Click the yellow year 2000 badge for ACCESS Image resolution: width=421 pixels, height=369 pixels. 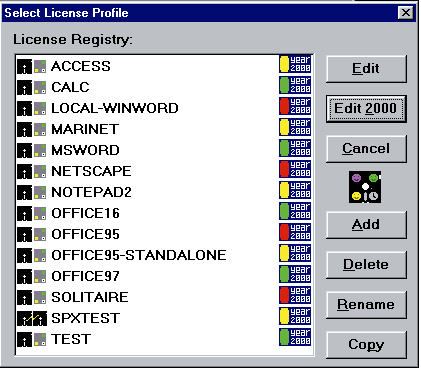pyautogui.click(x=295, y=64)
